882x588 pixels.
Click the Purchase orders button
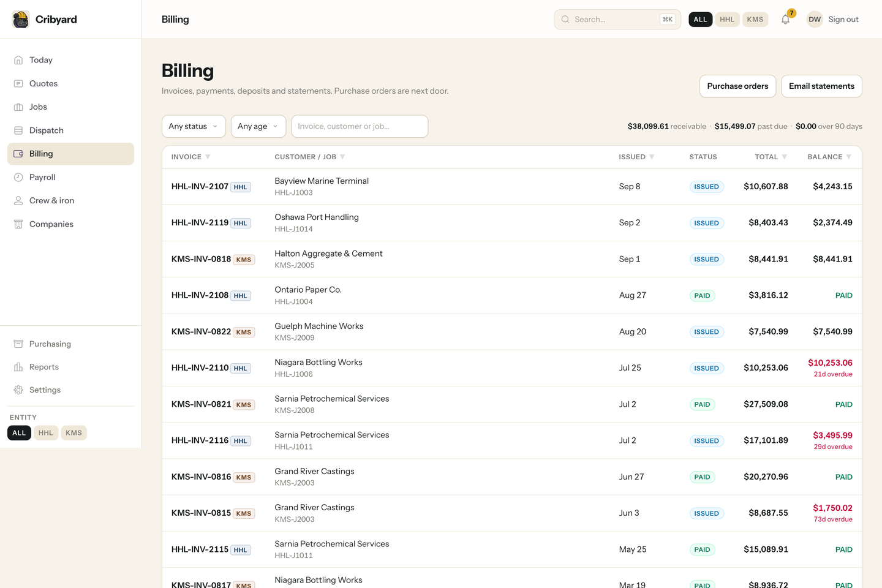click(x=737, y=86)
